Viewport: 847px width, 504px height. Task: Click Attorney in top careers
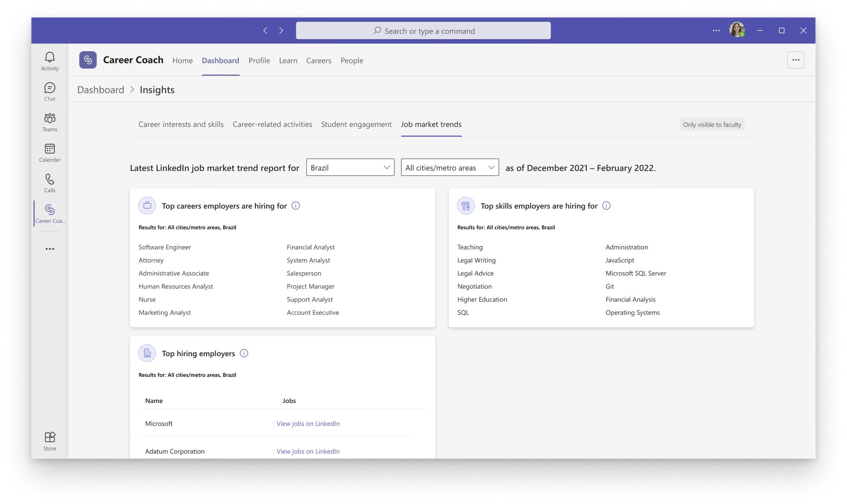151,260
